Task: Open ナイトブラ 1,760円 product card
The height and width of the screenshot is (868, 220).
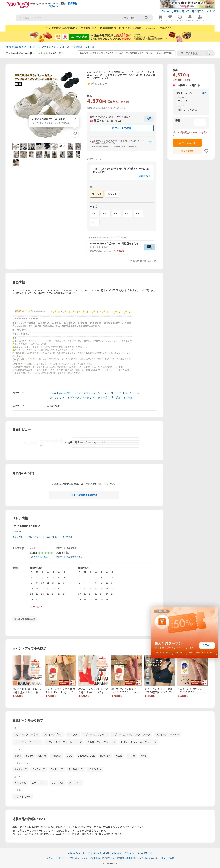Action: coord(160,676)
